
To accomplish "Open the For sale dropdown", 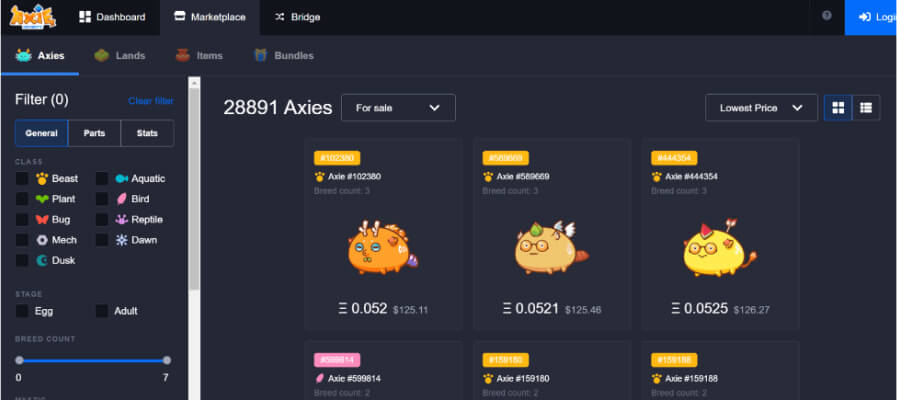I will click(398, 108).
